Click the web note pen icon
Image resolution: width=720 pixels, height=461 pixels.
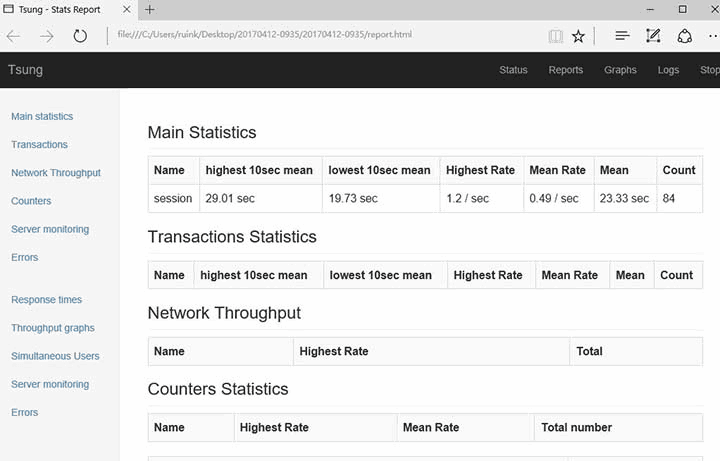tap(653, 36)
